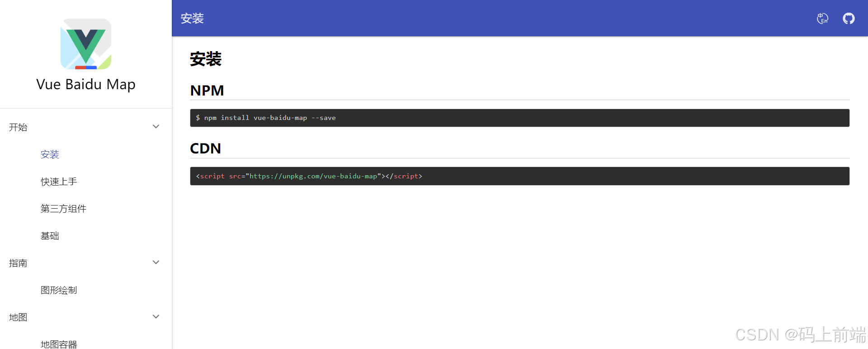The image size is (868, 349).
Task: Click the unpkg script tag code block
Action: click(x=519, y=176)
